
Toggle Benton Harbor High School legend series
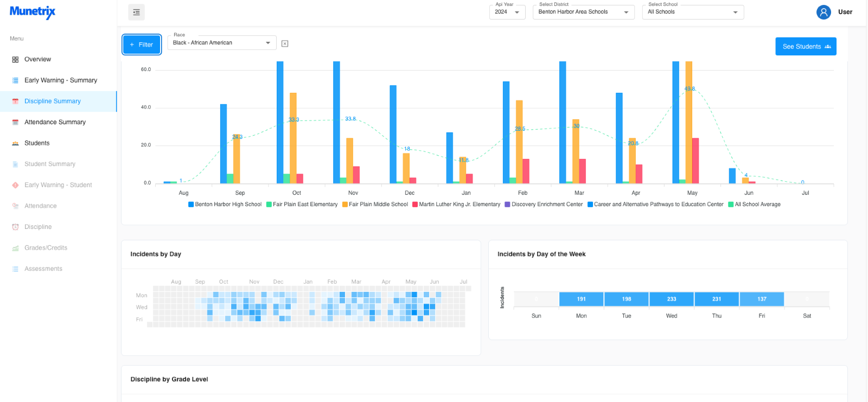(225, 205)
